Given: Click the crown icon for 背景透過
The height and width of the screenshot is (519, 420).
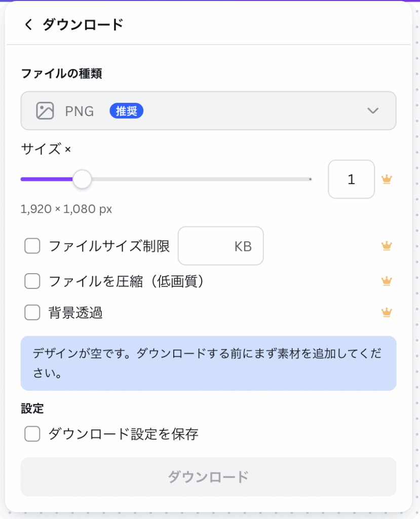Looking at the screenshot, I should coord(387,313).
